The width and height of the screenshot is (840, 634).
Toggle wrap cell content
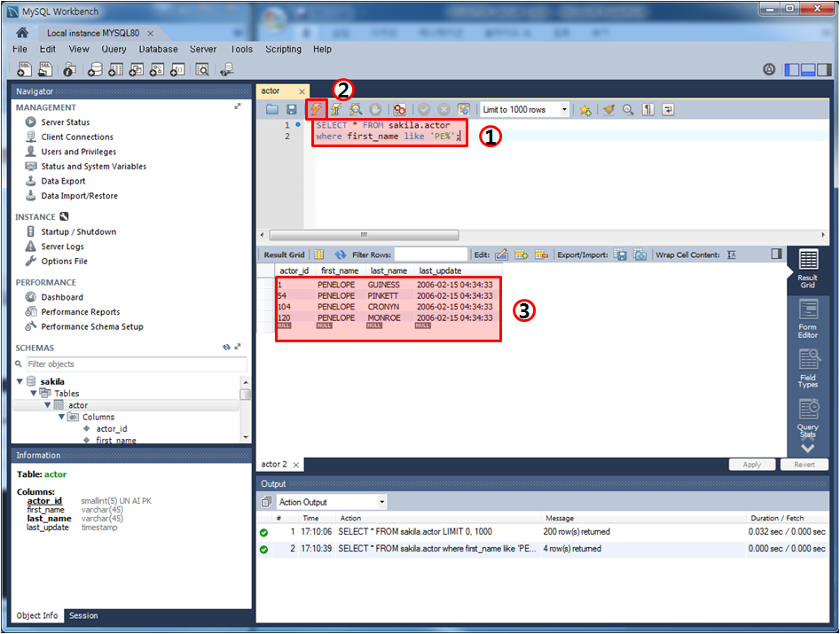coord(732,254)
